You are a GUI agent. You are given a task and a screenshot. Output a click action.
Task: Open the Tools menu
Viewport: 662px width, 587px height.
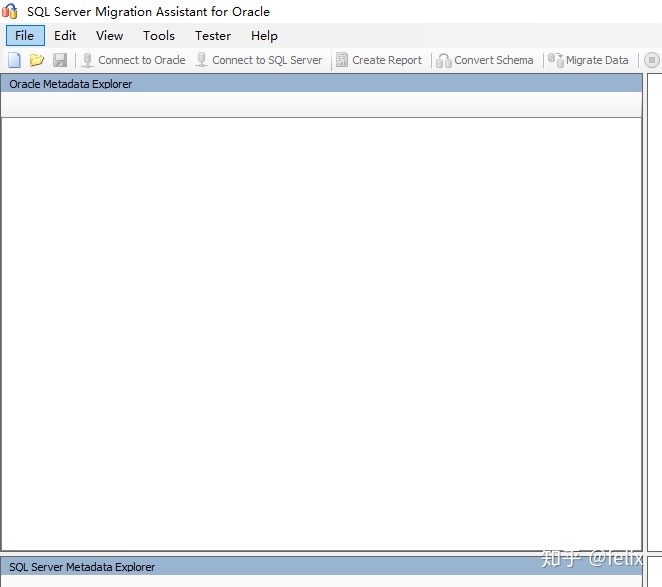click(x=159, y=35)
